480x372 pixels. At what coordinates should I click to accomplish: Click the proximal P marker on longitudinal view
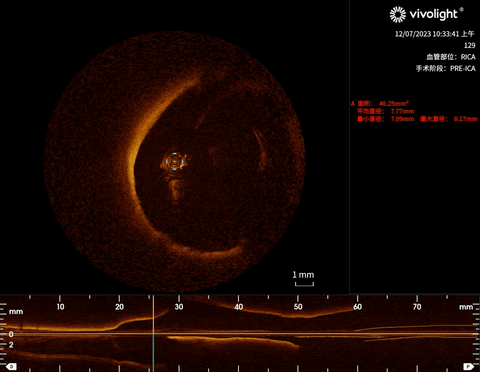469,367
